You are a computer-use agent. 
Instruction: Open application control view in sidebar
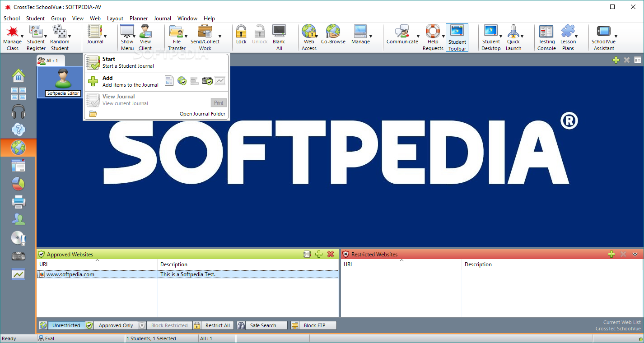point(19,166)
